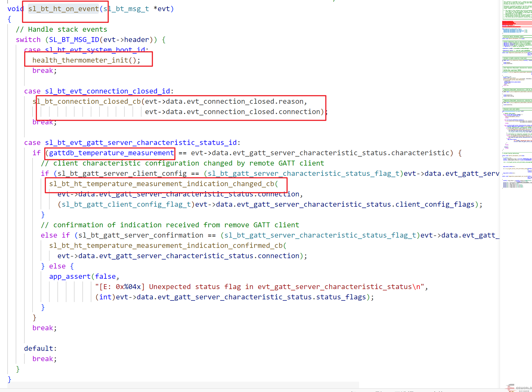
Task: Click sl_bt_evt_gatt_server_characteristic_status_id case label
Action: 141,143
